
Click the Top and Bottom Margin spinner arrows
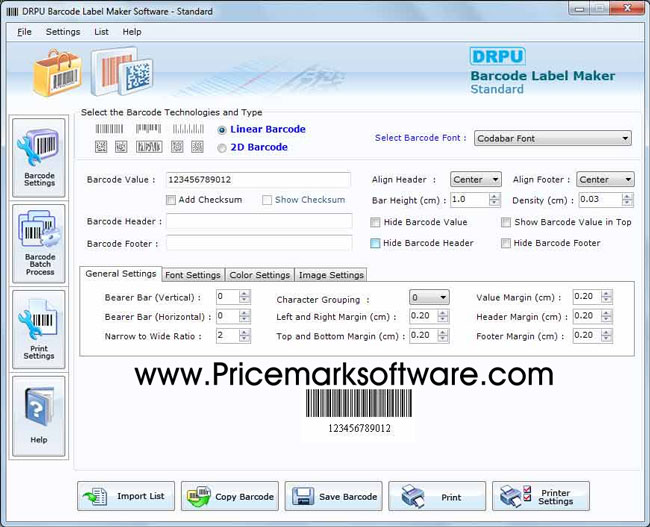coord(443,335)
